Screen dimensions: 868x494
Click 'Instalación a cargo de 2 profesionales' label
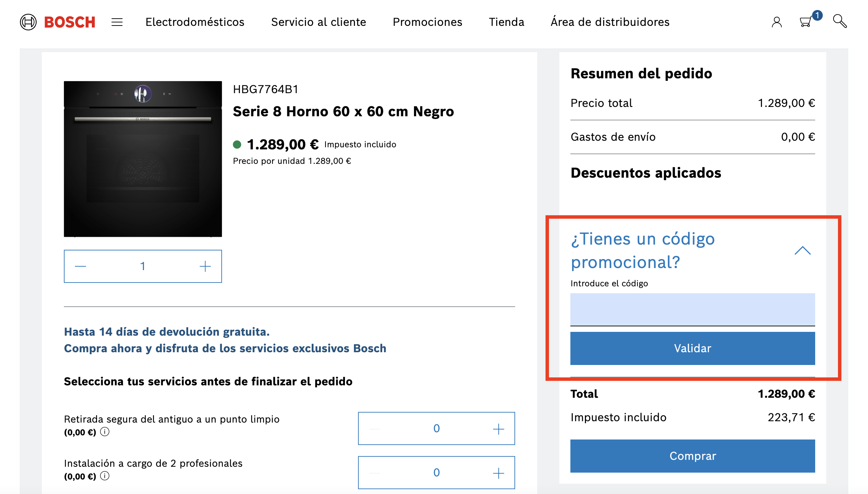pyautogui.click(x=153, y=463)
